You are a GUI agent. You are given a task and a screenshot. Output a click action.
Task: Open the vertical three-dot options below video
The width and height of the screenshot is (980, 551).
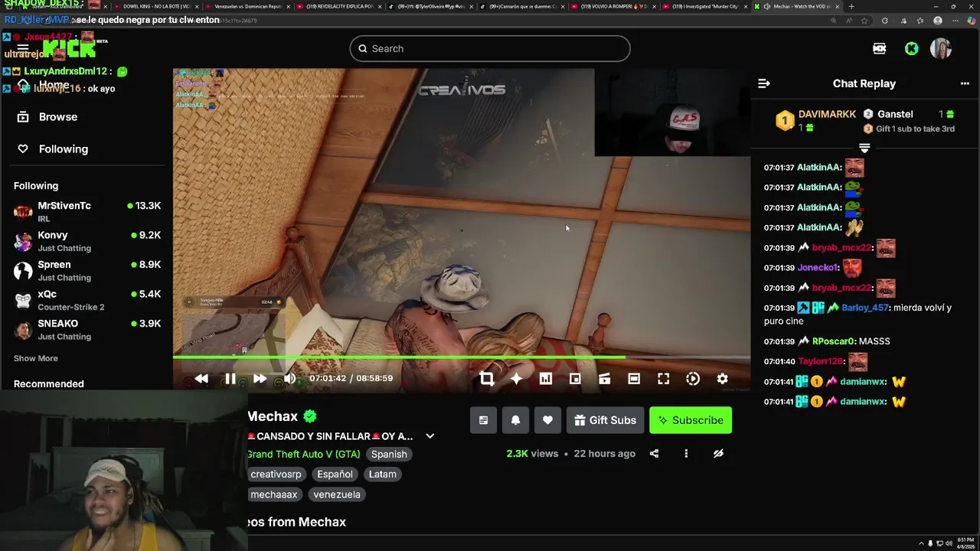point(686,454)
